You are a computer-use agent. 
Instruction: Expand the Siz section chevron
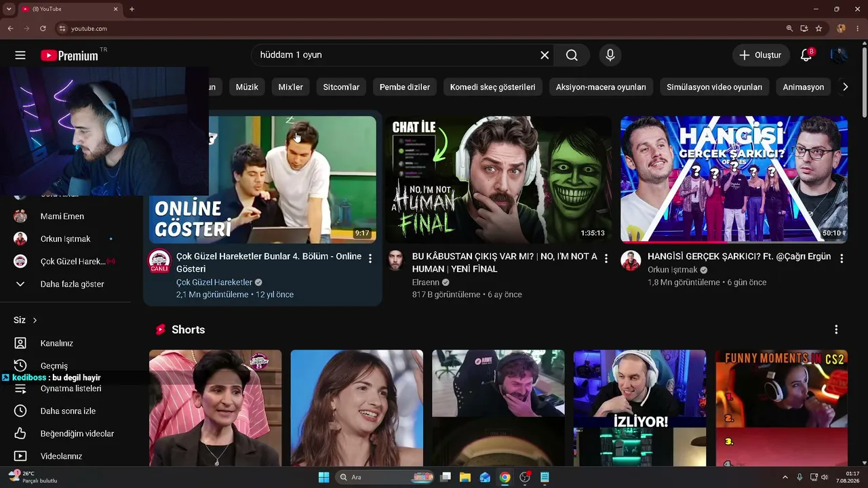35,320
